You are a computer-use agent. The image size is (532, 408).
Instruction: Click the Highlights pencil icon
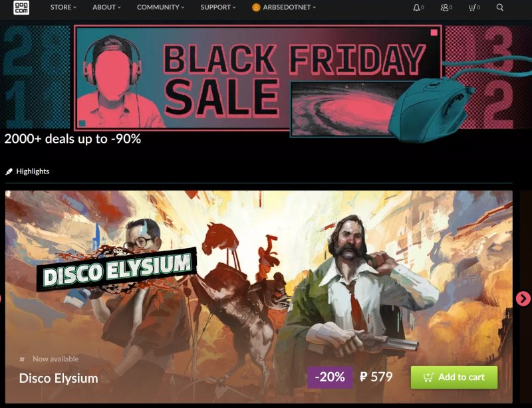pos(9,171)
